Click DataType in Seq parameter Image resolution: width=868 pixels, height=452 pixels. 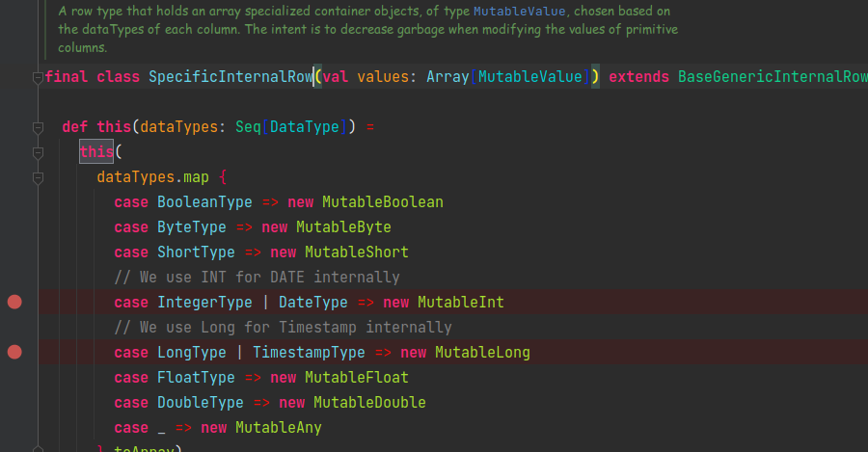305,126
